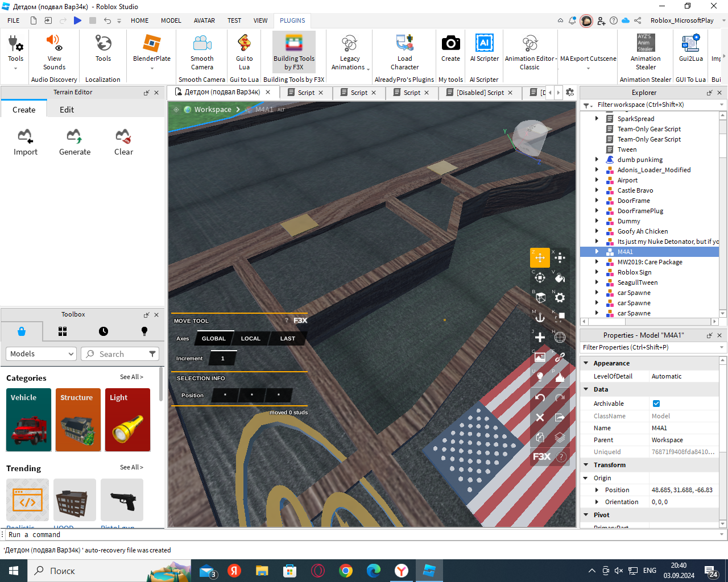
Task: Select the F3X Texture image tool
Action: coord(540,357)
